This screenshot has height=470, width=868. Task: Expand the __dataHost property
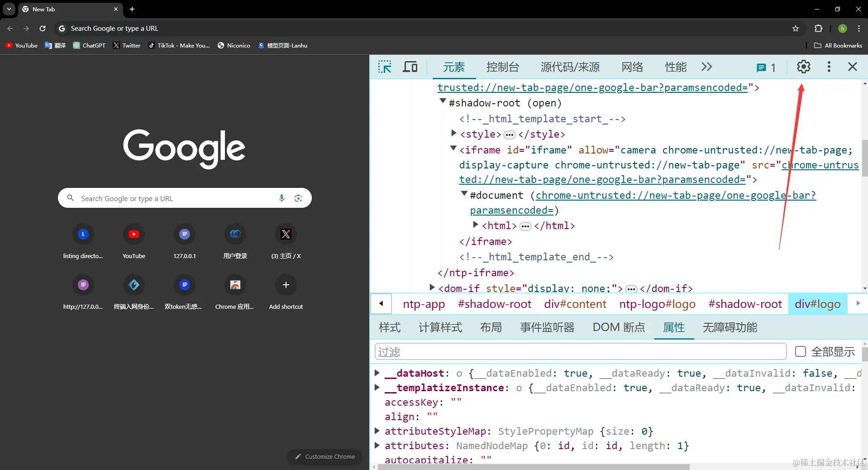coord(377,373)
